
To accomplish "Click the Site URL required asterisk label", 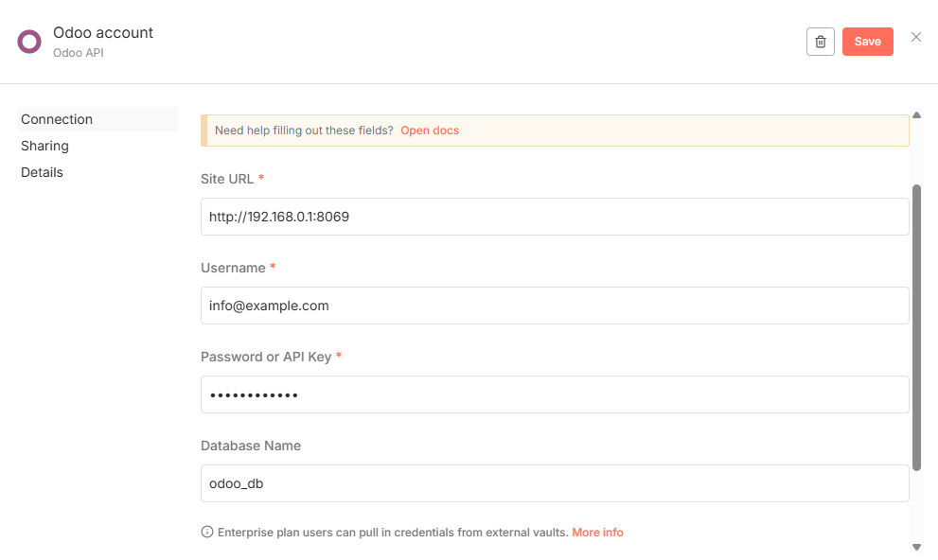I will [261, 178].
